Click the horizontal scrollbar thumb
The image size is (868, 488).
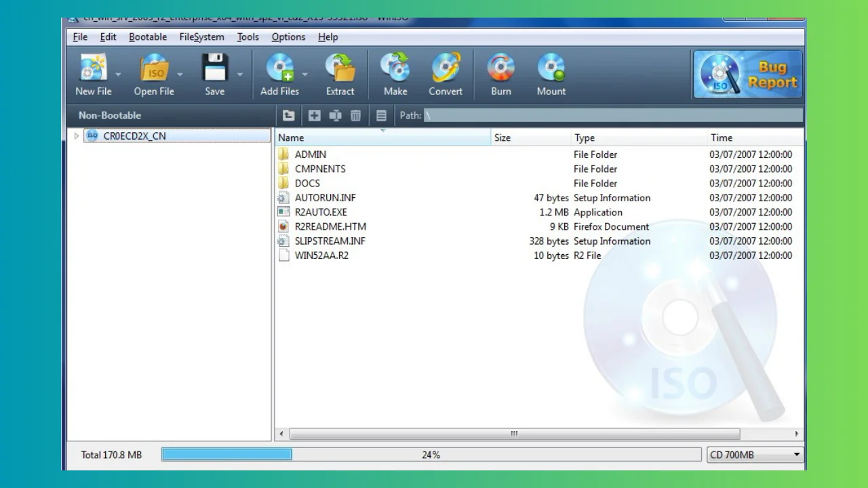pos(515,434)
